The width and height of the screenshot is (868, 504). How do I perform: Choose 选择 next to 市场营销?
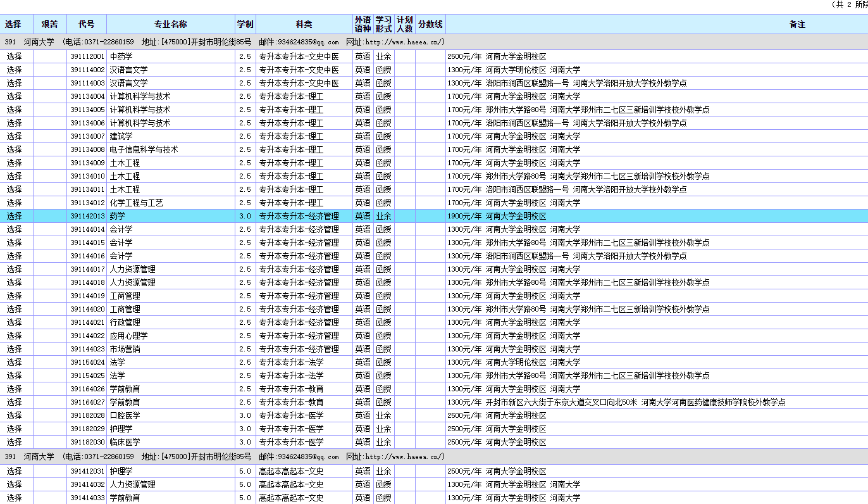(x=15, y=349)
